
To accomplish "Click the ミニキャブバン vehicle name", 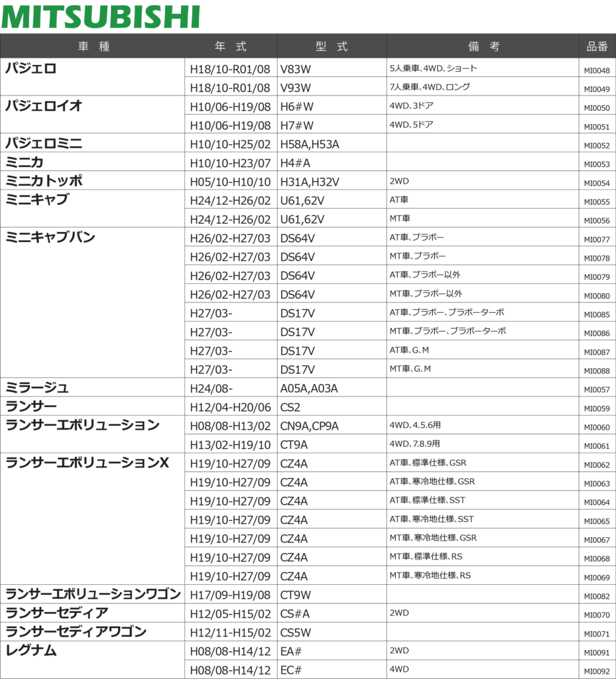I will click(50, 237).
